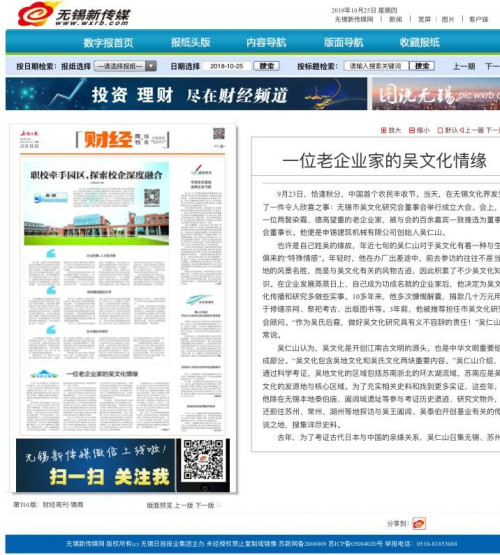Open the 投资理财 财经频道 banner
500x555 pixels.
point(186,94)
